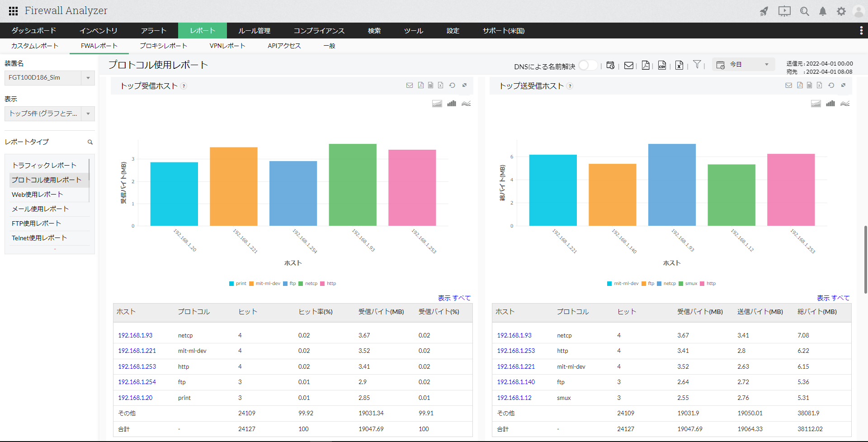Open the 装置名 device dropdown FGT100D186_Sim
The width and height of the screenshot is (868, 442).
(x=49, y=78)
